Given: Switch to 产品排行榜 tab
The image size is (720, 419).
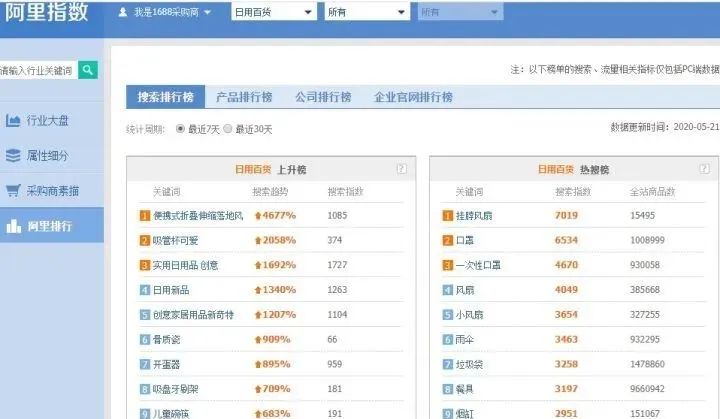Looking at the screenshot, I should 244,97.
